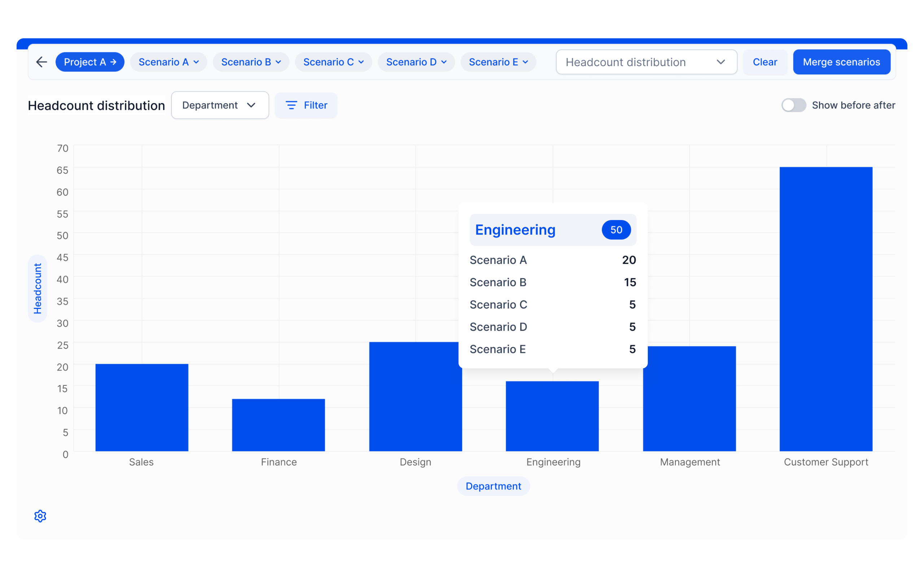The image size is (924, 578).
Task: Click the Clear button
Action: (765, 62)
